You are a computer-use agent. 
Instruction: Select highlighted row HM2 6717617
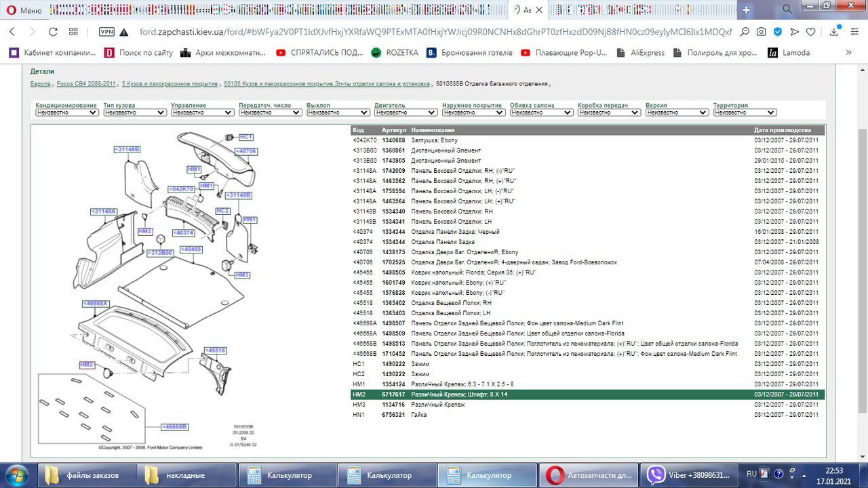(x=588, y=394)
